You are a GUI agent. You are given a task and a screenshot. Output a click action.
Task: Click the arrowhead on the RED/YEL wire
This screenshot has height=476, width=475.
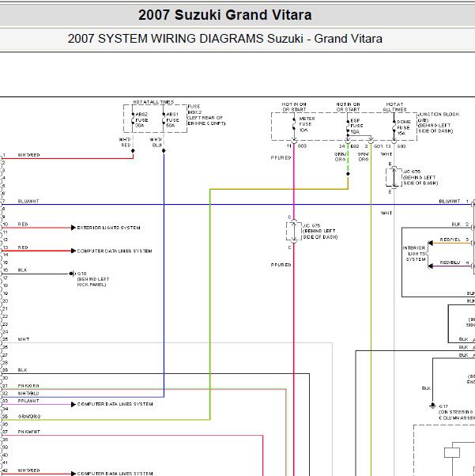430,243
